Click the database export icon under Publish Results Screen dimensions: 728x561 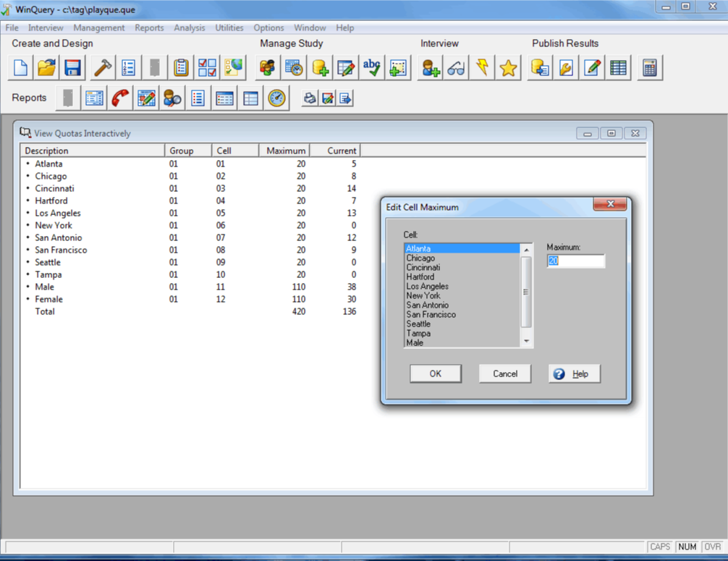coord(540,68)
